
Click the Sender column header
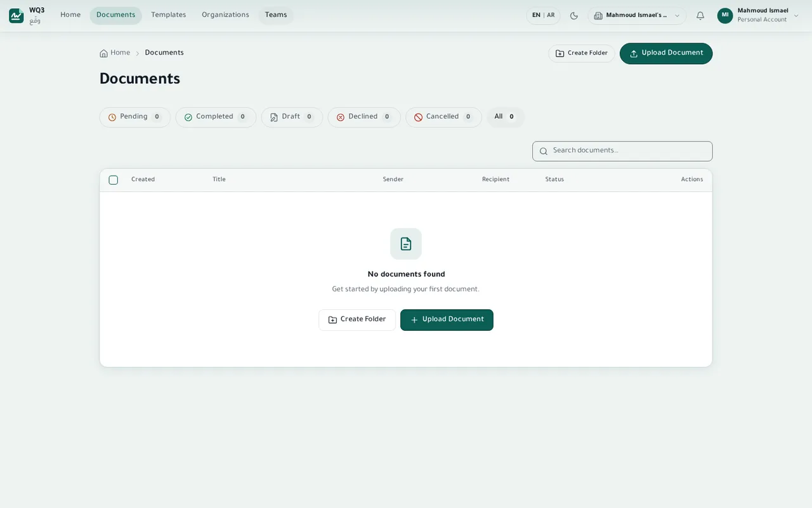point(393,180)
